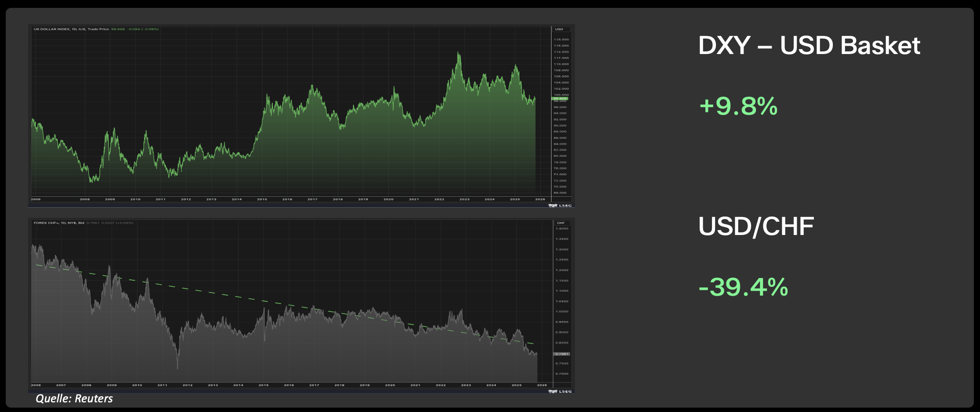Click the 2026 year label on the USD/CHF chart

[542, 385]
